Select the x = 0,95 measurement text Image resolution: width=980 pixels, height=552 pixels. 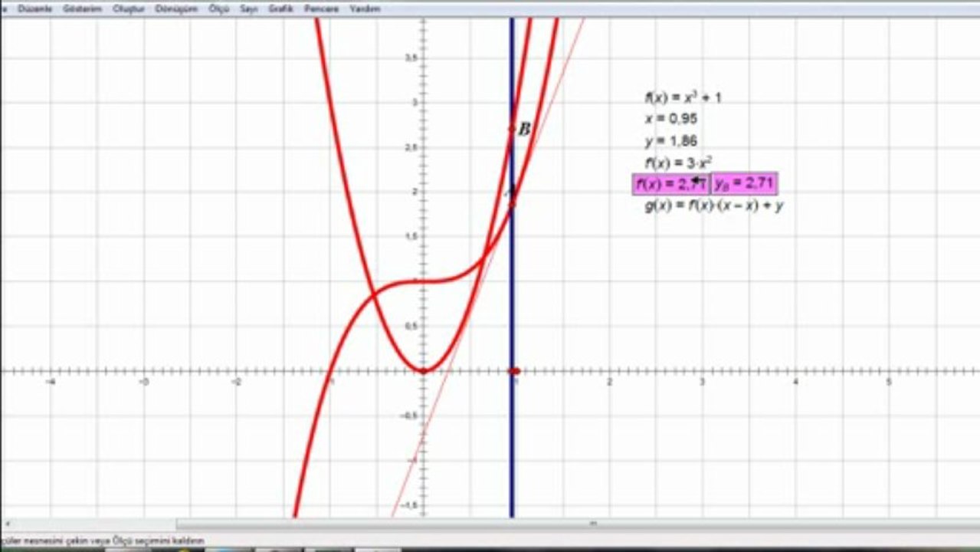pos(670,119)
